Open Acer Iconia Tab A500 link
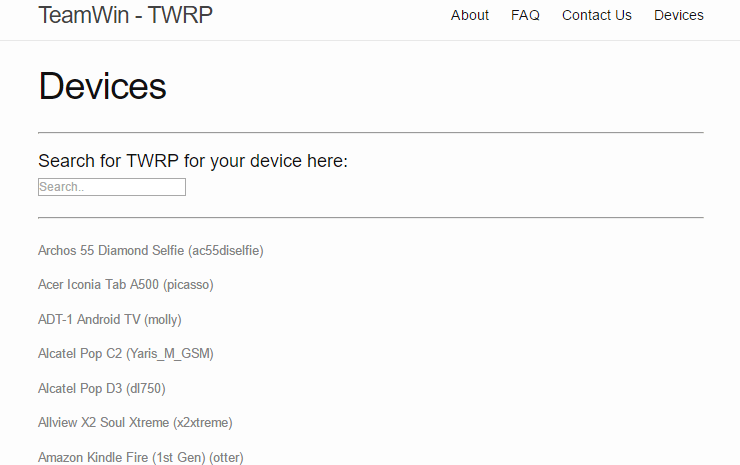This screenshot has width=740, height=465. pyautogui.click(x=126, y=285)
